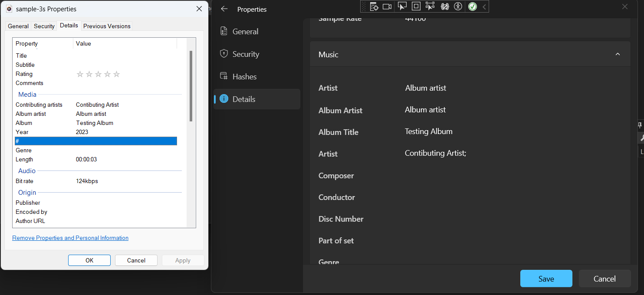The width and height of the screenshot is (644, 295).
Task: Open Remove Properties and Personal Information
Action: [x=70, y=238]
